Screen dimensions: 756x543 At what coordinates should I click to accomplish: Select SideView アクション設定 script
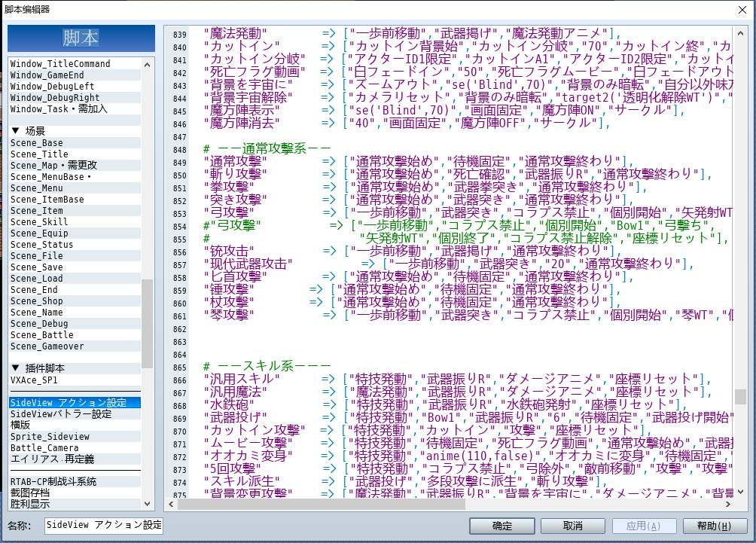(75, 402)
